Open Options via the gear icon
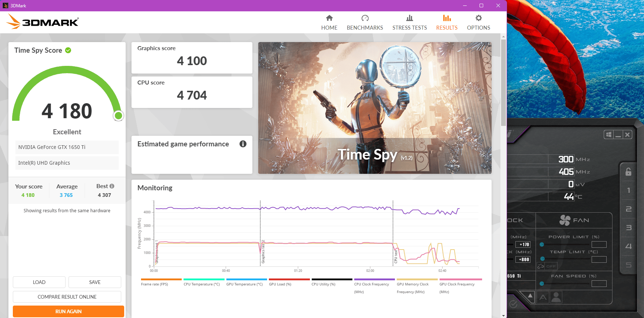 click(x=478, y=18)
